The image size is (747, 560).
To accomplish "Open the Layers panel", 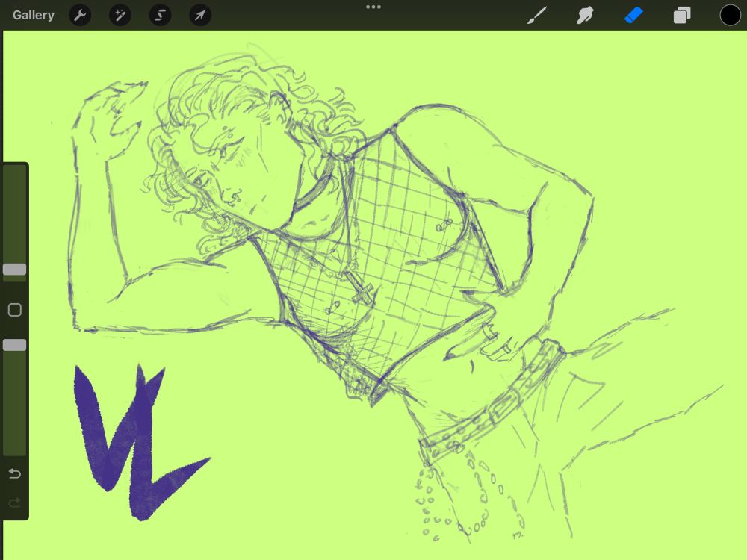I will (682, 15).
